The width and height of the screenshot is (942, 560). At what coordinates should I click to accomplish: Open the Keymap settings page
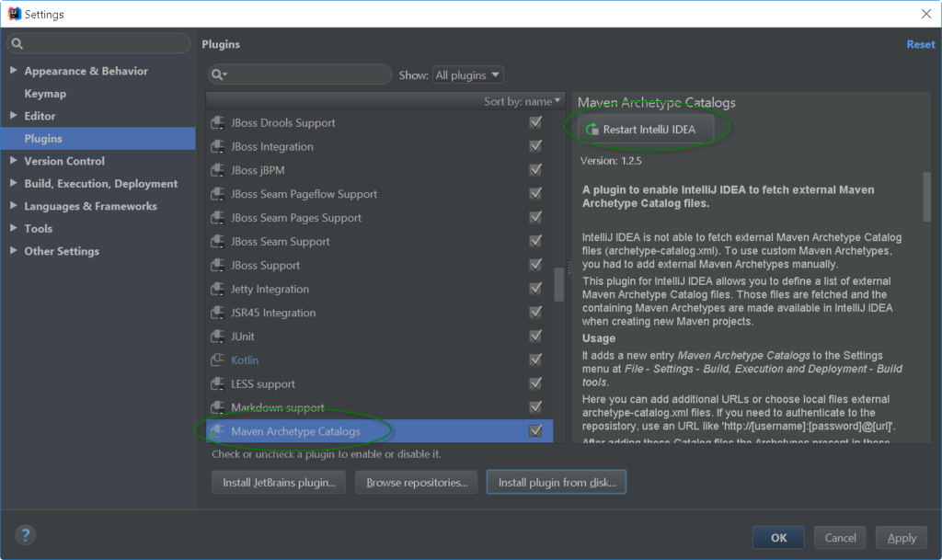[45, 94]
